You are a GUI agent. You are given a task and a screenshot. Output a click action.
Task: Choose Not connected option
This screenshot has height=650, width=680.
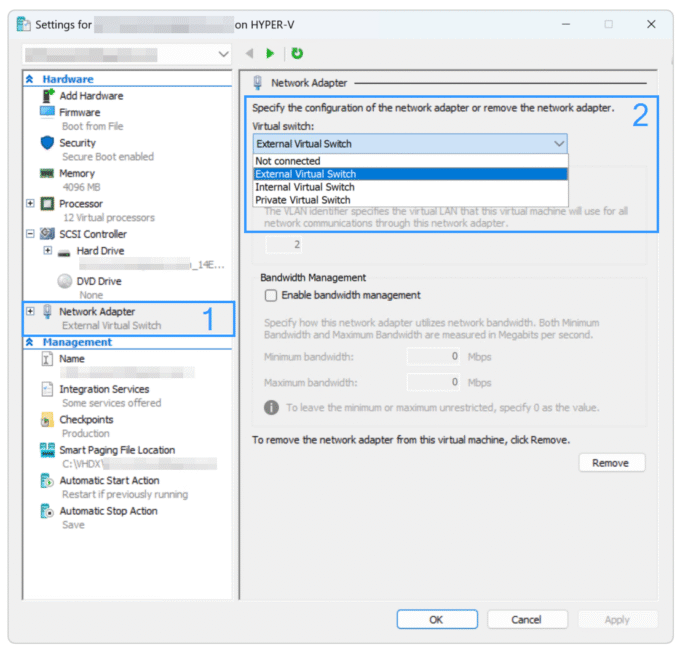[410, 161]
